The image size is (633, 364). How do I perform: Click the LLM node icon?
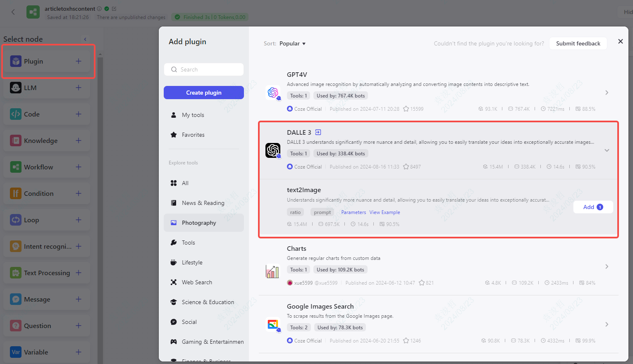point(15,87)
